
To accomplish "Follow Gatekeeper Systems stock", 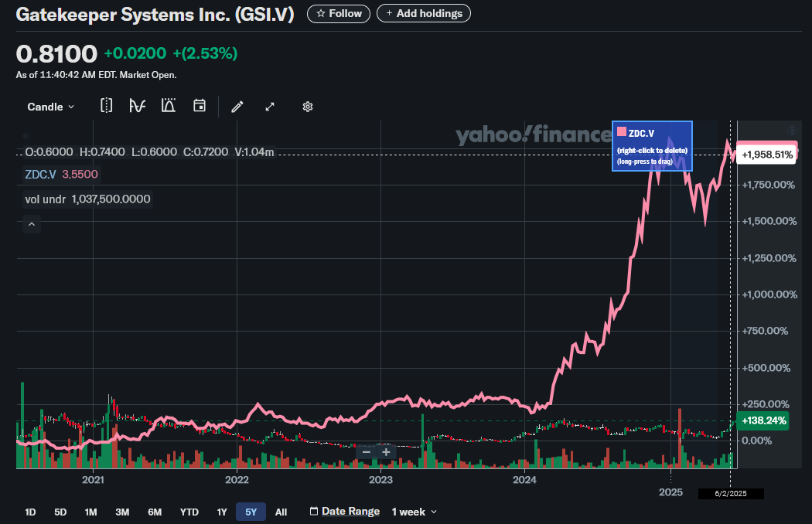I will [339, 13].
